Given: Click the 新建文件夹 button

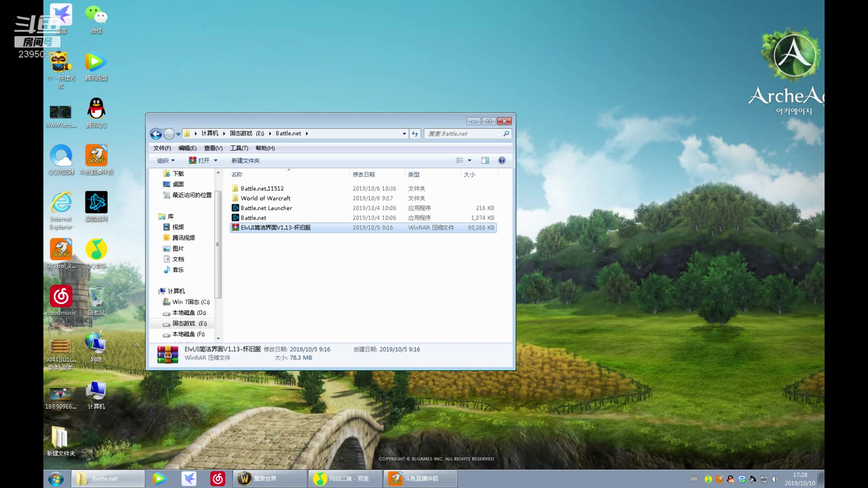Looking at the screenshot, I should click(245, 160).
